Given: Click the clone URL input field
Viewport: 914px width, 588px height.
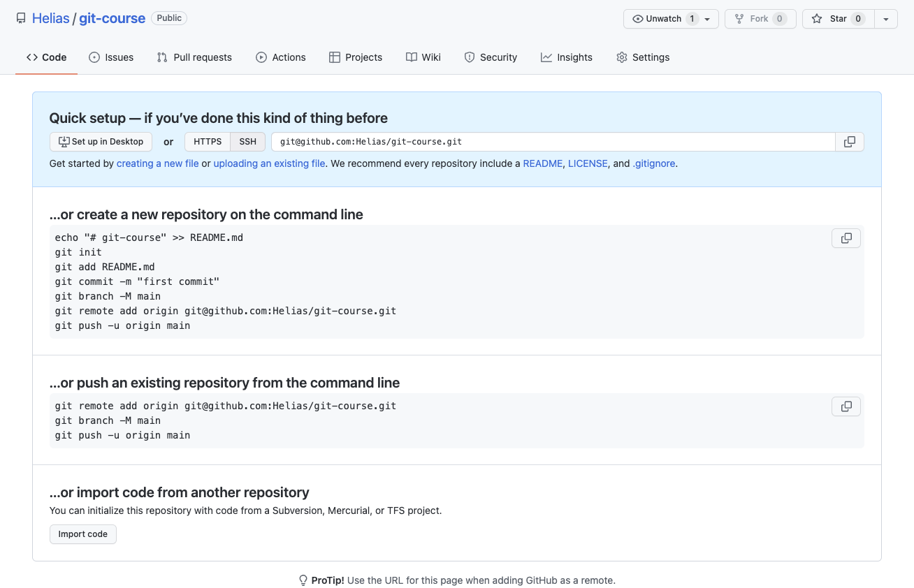Looking at the screenshot, I should [x=553, y=142].
